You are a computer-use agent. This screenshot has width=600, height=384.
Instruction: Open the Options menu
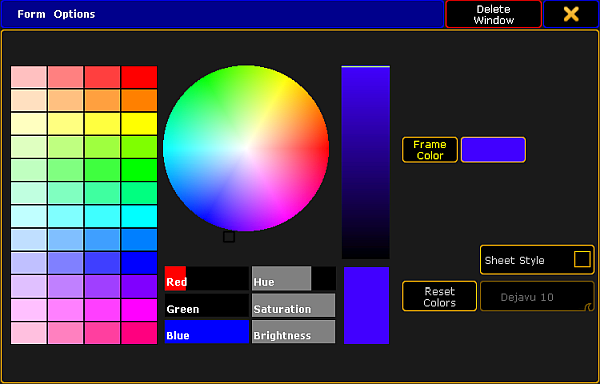(x=74, y=14)
